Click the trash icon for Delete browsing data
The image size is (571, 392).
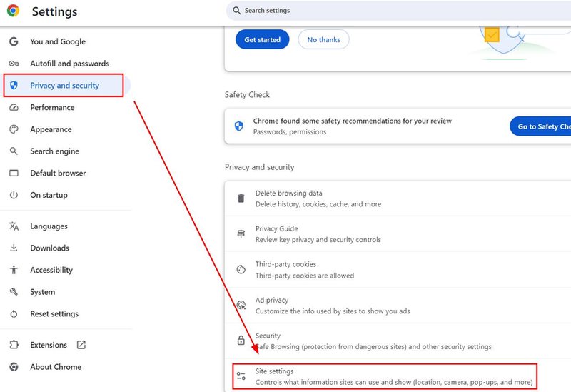click(241, 198)
